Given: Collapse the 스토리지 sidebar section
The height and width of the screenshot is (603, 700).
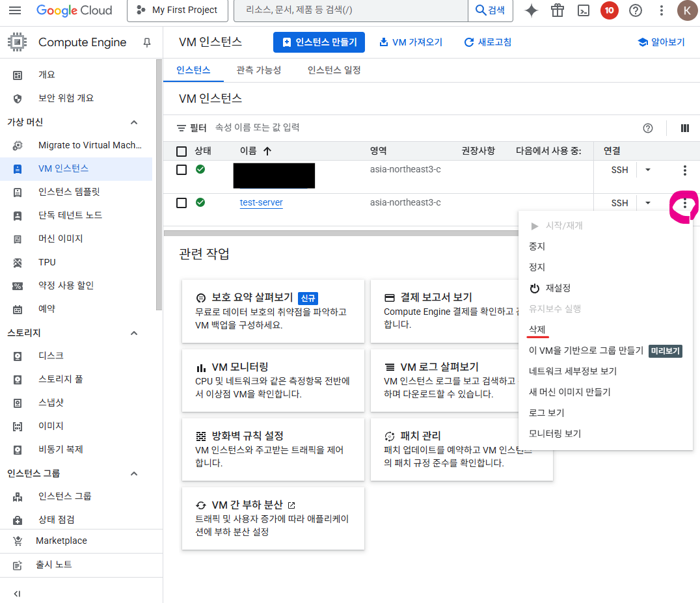Looking at the screenshot, I should pyautogui.click(x=134, y=333).
